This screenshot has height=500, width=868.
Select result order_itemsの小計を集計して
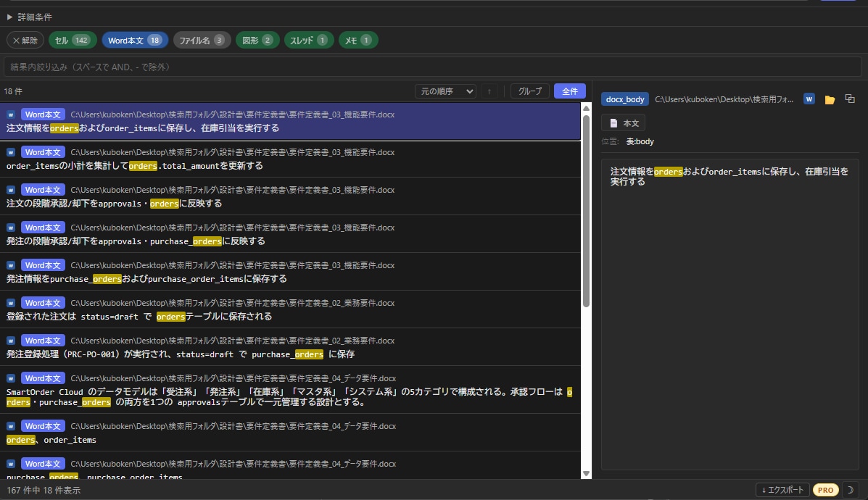pyautogui.click(x=290, y=159)
